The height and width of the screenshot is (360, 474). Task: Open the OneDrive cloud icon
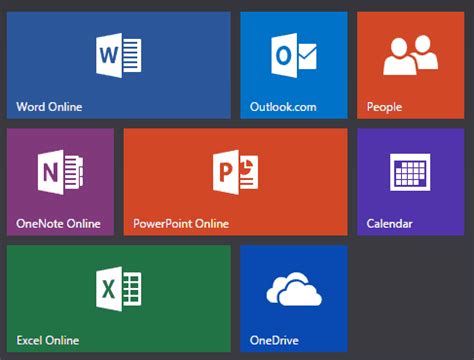[x=294, y=289]
